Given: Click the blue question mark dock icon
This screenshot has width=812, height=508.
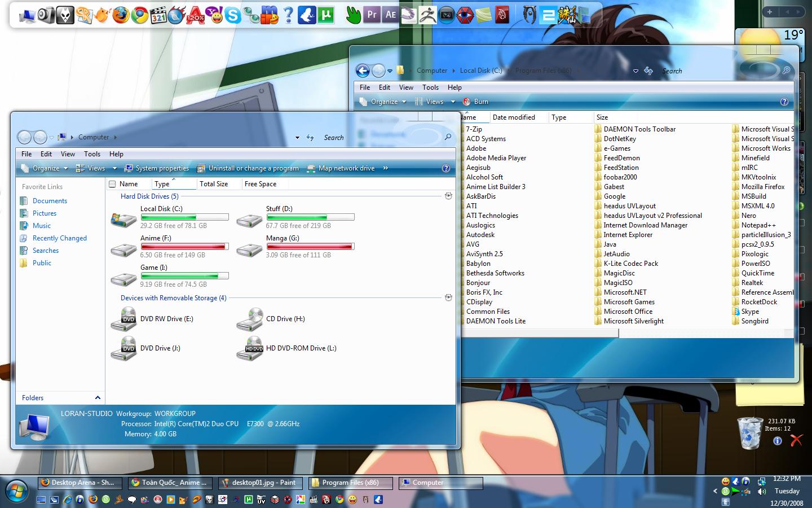Looking at the screenshot, I should (288, 15).
